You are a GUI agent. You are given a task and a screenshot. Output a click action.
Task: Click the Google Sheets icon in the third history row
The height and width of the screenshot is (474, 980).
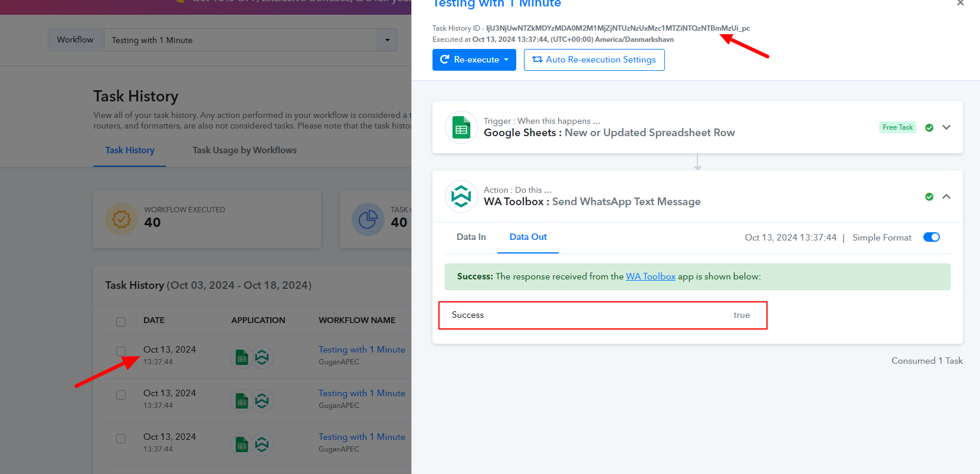tap(241, 445)
